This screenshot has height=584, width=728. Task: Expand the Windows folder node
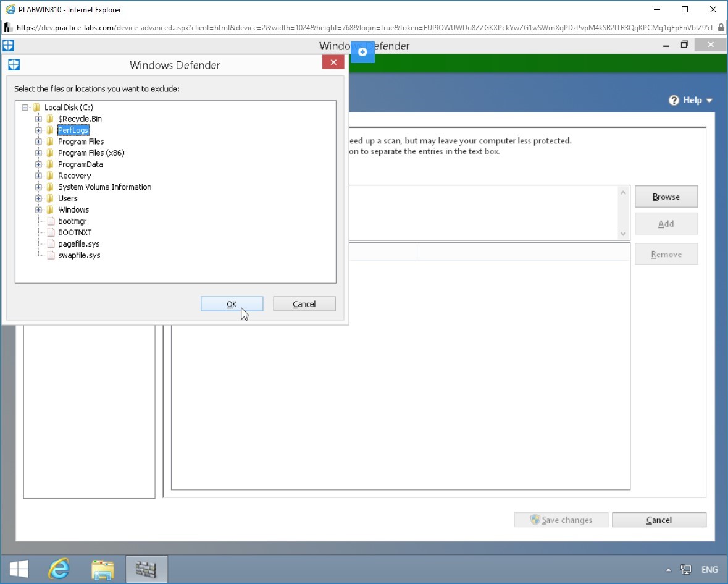[38, 210]
